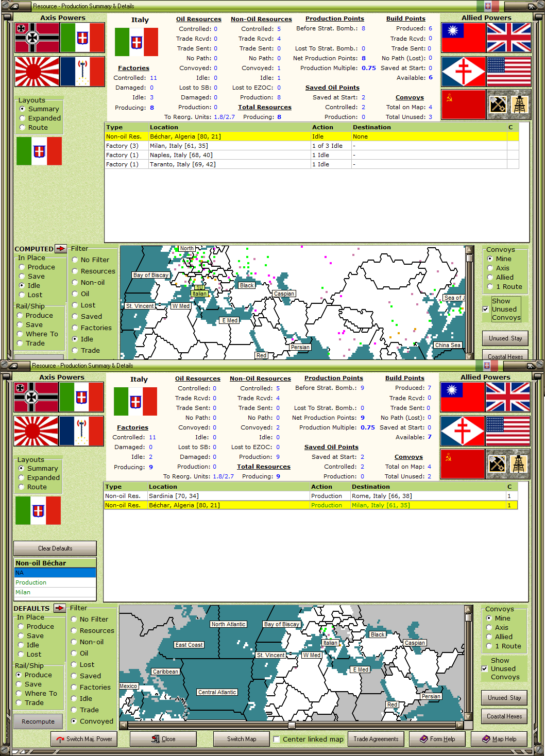Select the China flag in upper window

(464, 38)
